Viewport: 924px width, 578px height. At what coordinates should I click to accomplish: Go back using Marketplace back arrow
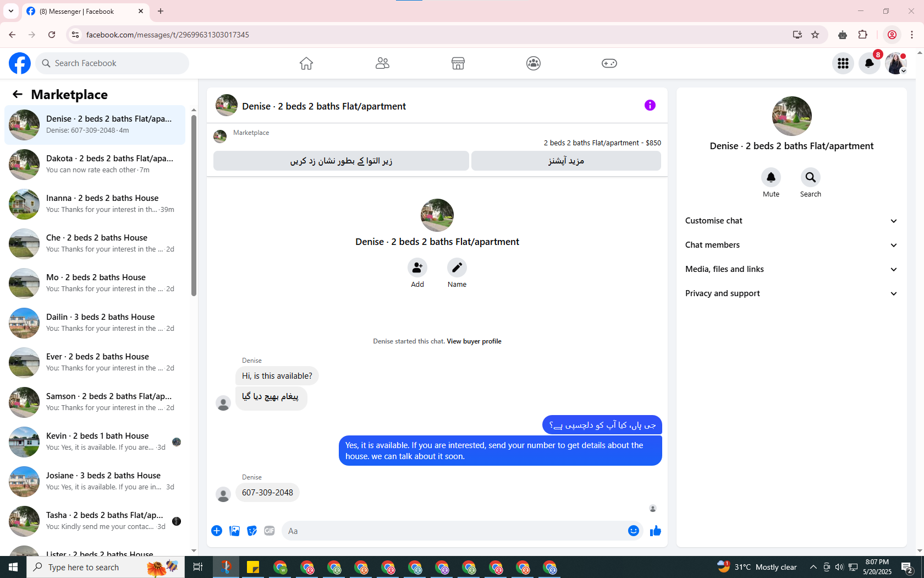click(x=18, y=94)
